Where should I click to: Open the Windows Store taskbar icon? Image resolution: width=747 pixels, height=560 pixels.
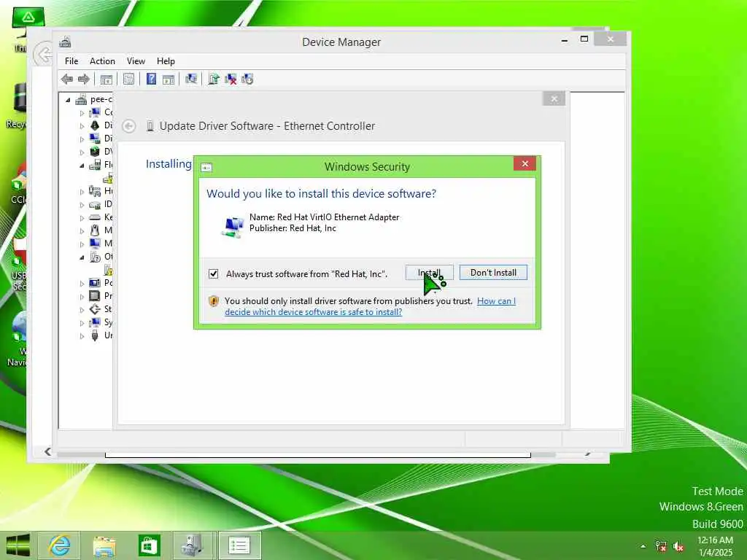pyautogui.click(x=149, y=545)
